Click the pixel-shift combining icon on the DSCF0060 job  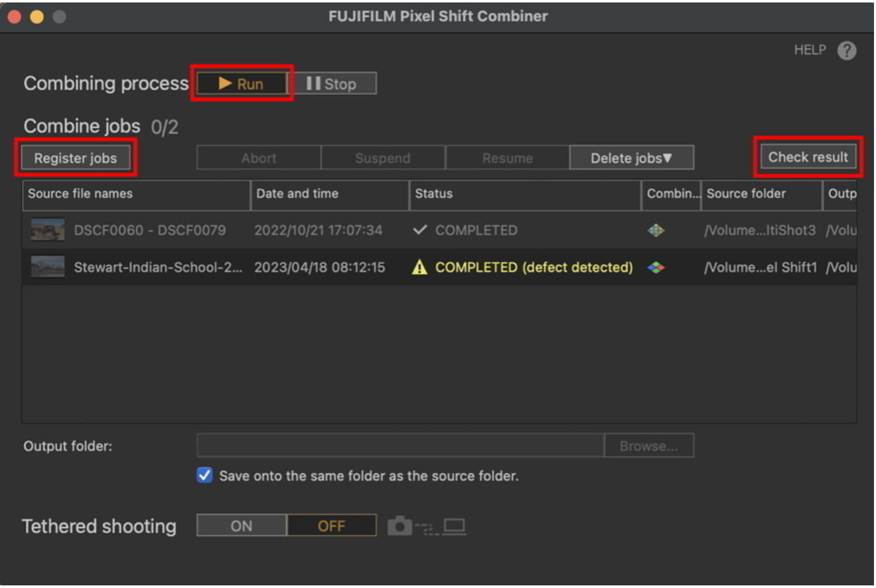[x=656, y=230]
